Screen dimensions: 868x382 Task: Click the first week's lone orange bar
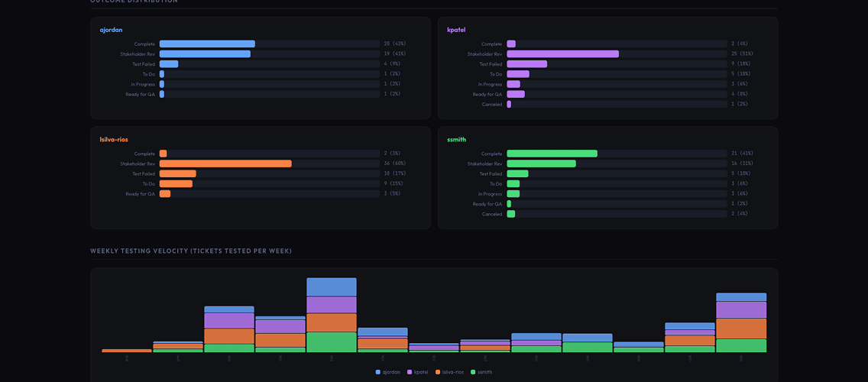click(127, 351)
